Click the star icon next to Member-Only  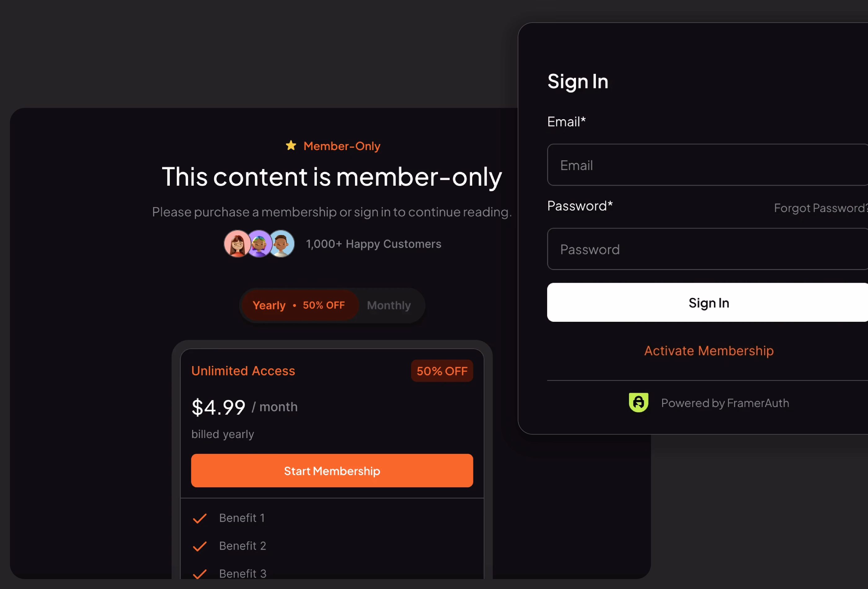coord(291,146)
